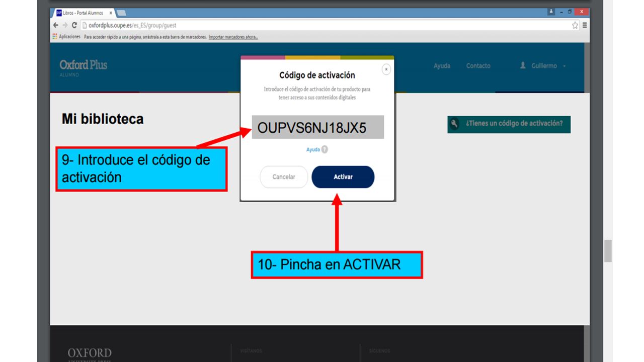
Task: Click the Código de activación dialog title
Action: [x=317, y=75]
